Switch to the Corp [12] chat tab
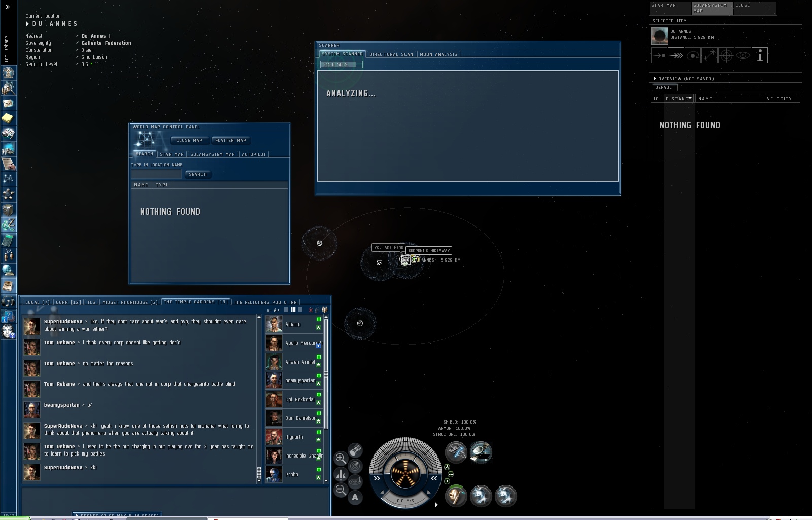 pyautogui.click(x=69, y=302)
